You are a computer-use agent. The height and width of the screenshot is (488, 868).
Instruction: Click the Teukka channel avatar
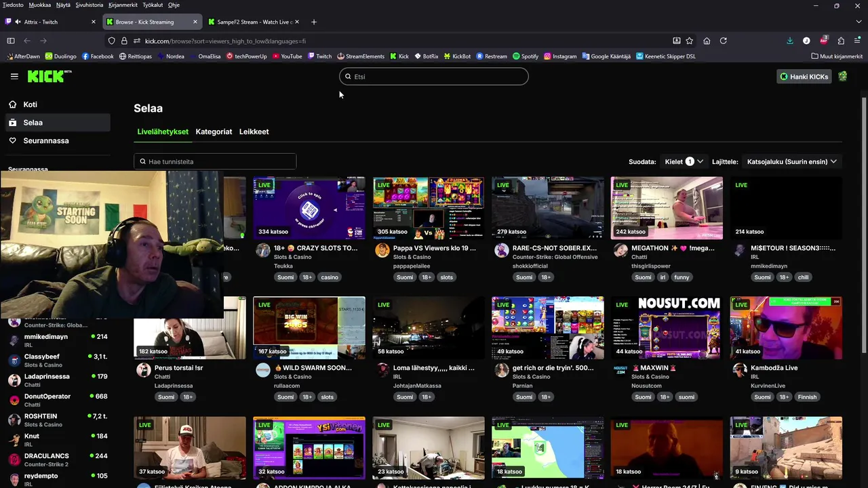[263, 250]
